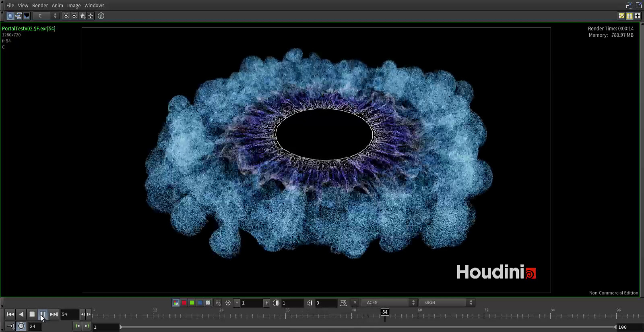This screenshot has height=332, width=644.
Task: Open the Render menu
Action: (40, 5)
